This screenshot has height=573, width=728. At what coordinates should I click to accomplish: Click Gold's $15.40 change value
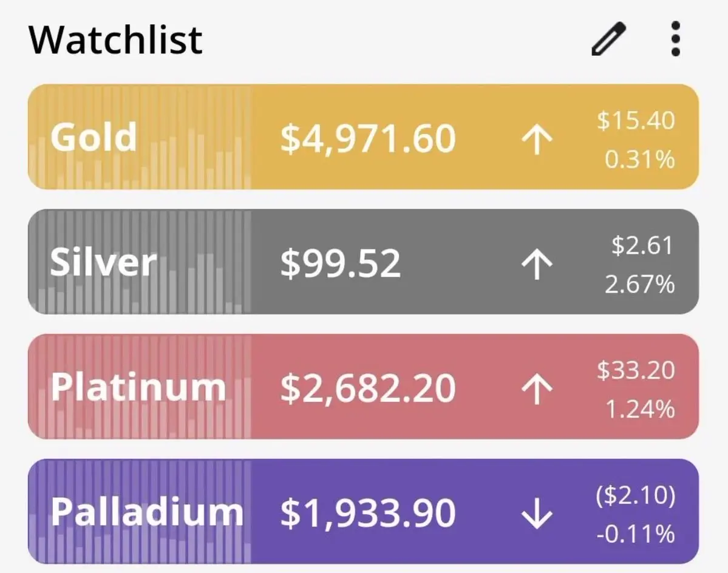pyautogui.click(x=635, y=121)
